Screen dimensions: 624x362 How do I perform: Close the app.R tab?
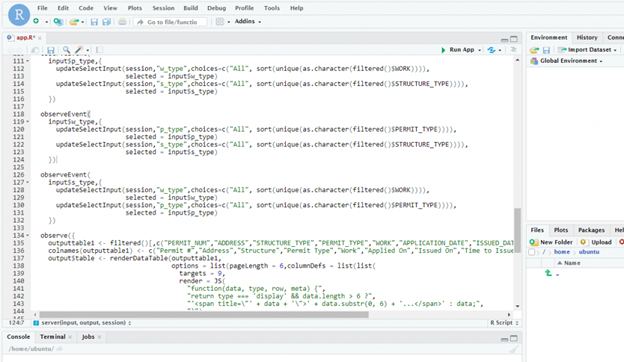(40, 38)
